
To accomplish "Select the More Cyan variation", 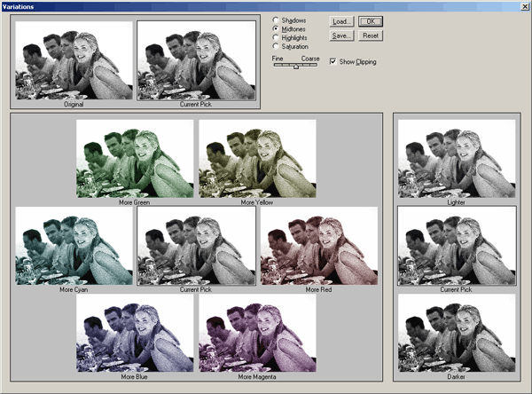I will pyautogui.click(x=74, y=246).
